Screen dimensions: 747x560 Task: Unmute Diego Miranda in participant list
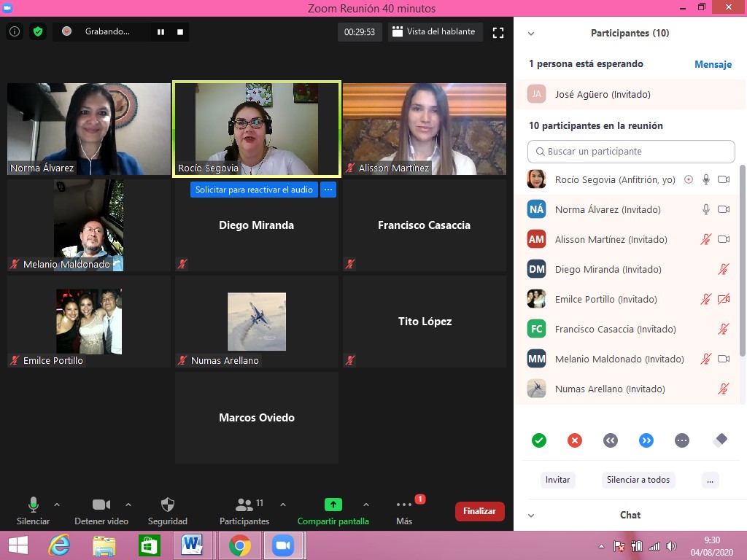[x=724, y=270]
